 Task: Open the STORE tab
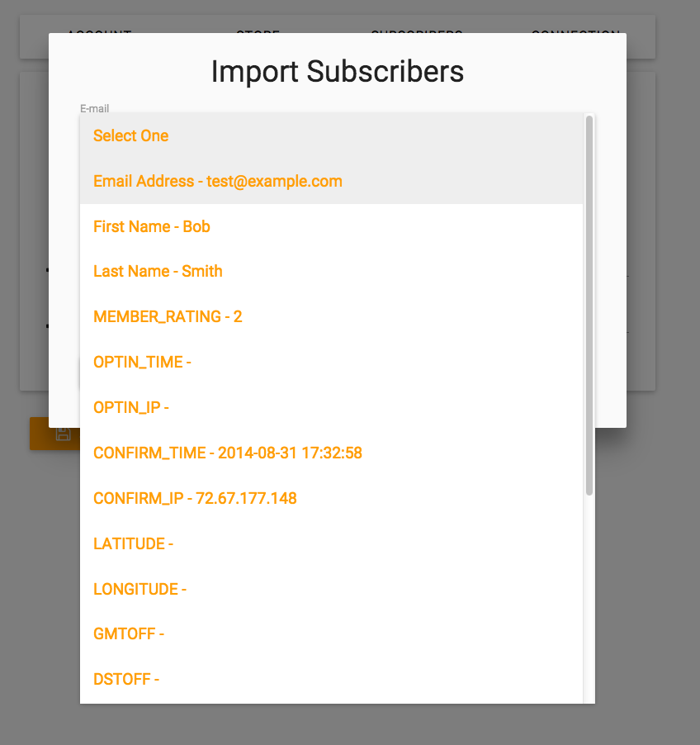click(x=258, y=31)
